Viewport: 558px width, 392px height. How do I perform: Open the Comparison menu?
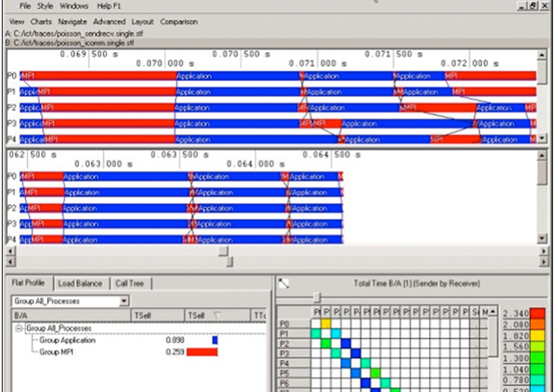[x=179, y=22]
